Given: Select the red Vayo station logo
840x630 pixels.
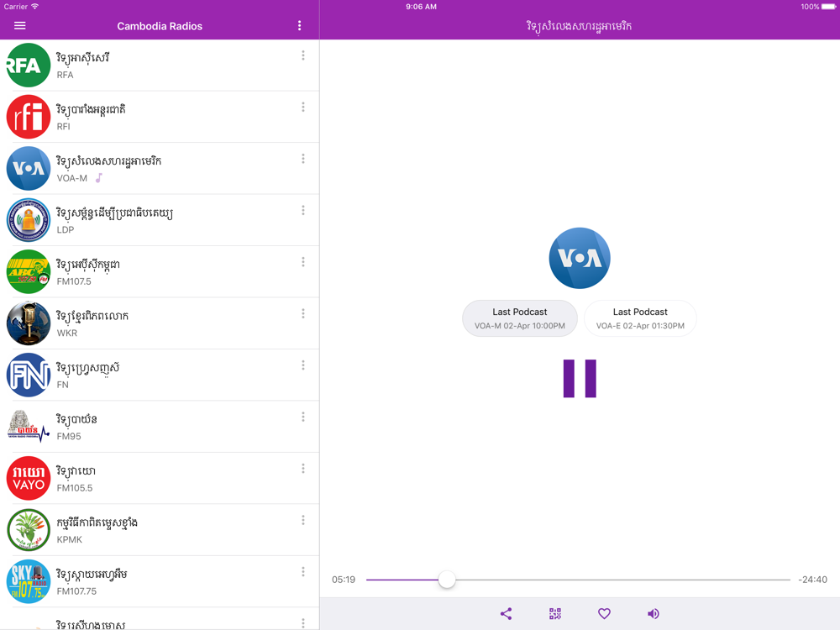Looking at the screenshot, I should (x=29, y=479).
